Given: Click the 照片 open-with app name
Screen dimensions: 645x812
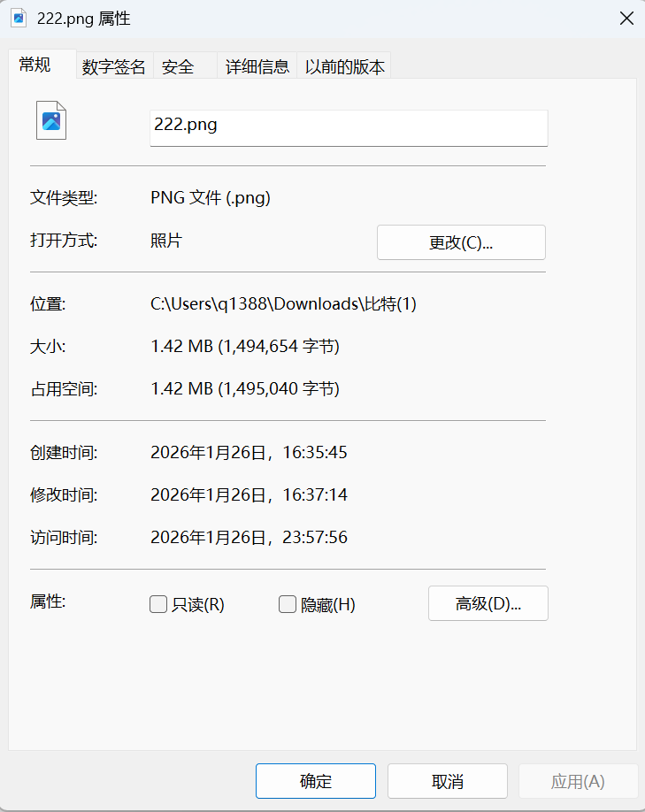Looking at the screenshot, I should click(x=166, y=241).
